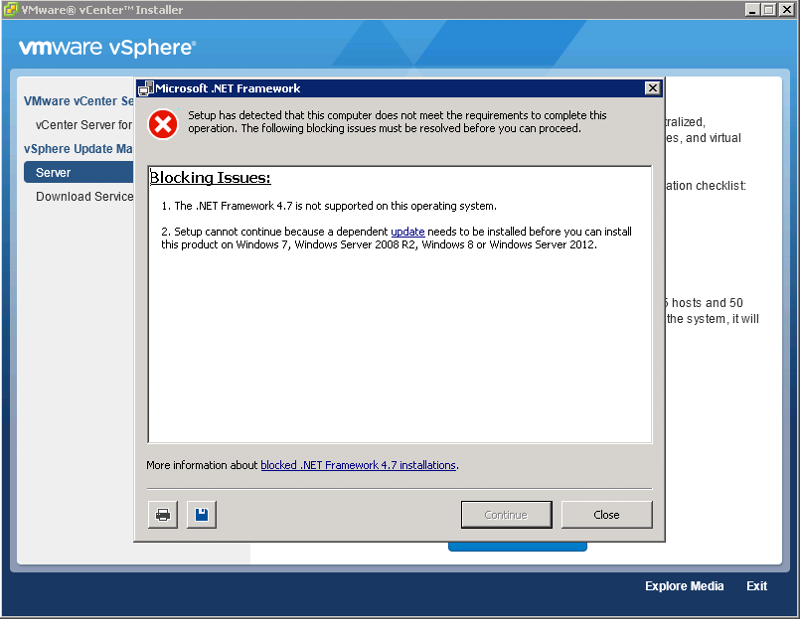The height and width of the screenshot is (619, 800).
Task: Minimize the VMware vCenter Installer window
Action: pyautogui.click(x=752, y=10)
